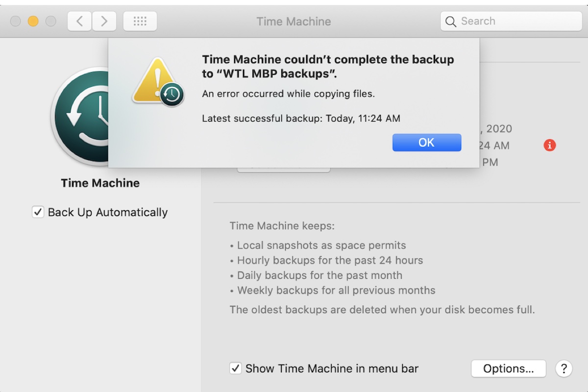Click the error title text in the dialog
588x392 pixels.
coord(327,65)
